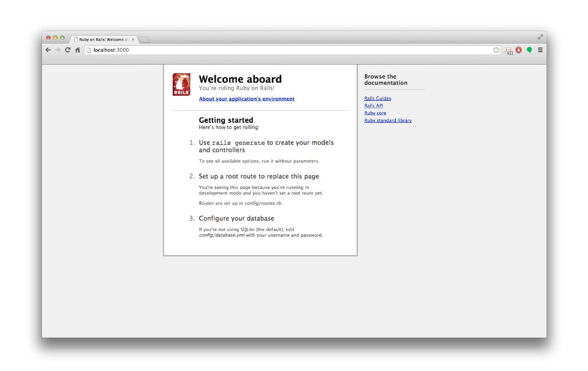Open a new tab with the blank tab button
Viewport: 588px width, 371px height.
[145, 40]
